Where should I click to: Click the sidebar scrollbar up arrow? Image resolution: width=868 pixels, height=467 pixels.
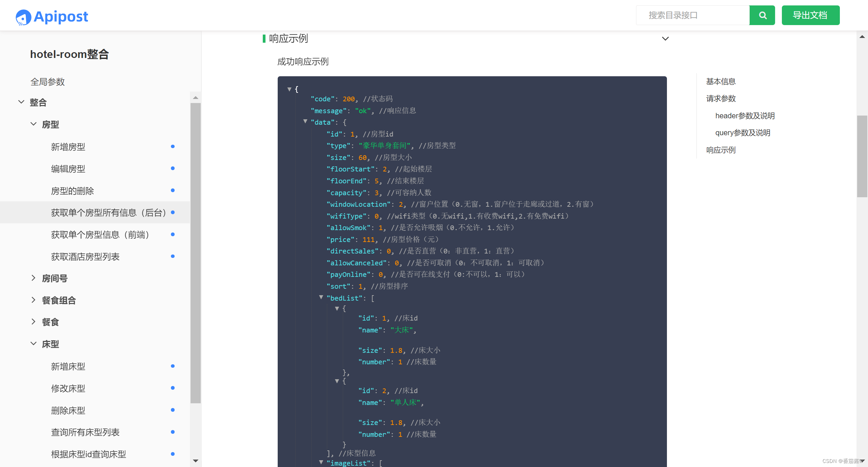(x=195, y=98)
